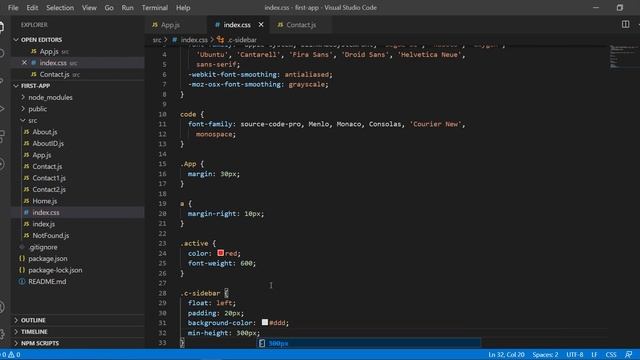Screen dimensions: 640x360
Task: Open the View menu
Action: [x=89, y=8]
